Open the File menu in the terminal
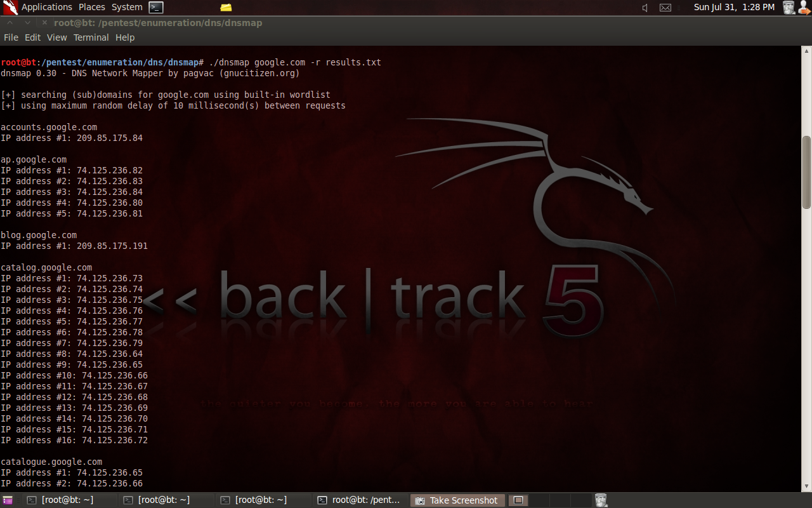Screen dimensions: 812x508 11,37
